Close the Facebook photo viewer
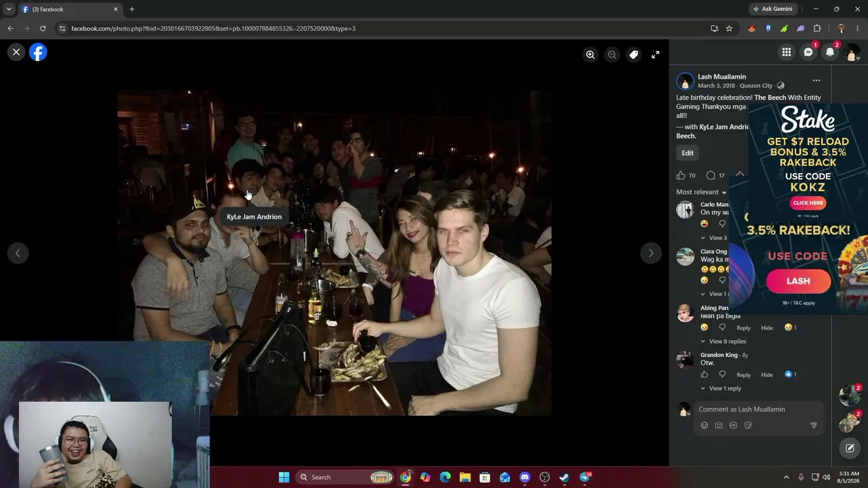868x488 pixels. (16, 52)
